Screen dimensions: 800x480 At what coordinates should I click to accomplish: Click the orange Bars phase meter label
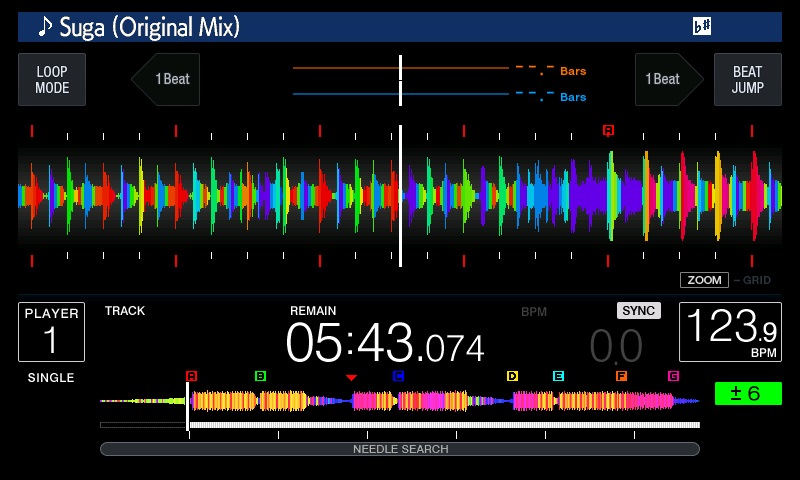[573, 71]
